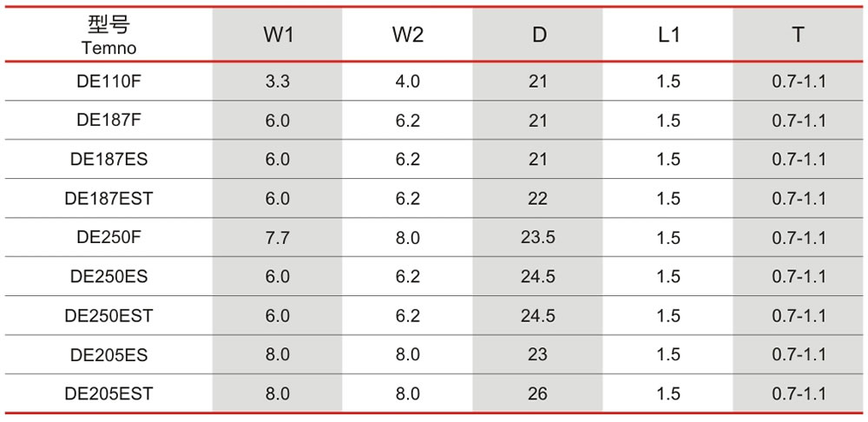Select the W2 value 4.0 for DE110F

pos(407,82)
